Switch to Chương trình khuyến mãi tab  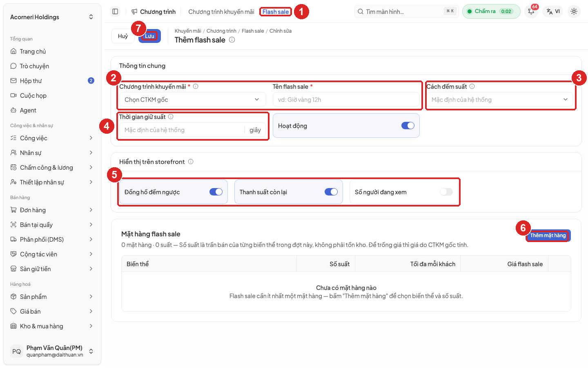[x=221, y=11]
